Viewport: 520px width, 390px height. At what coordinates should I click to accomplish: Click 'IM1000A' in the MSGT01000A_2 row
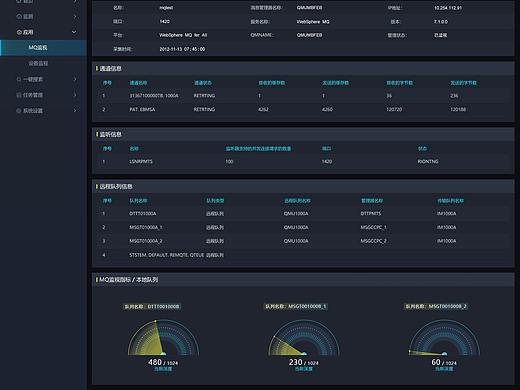pyautogui.click(x=447, y=241)
